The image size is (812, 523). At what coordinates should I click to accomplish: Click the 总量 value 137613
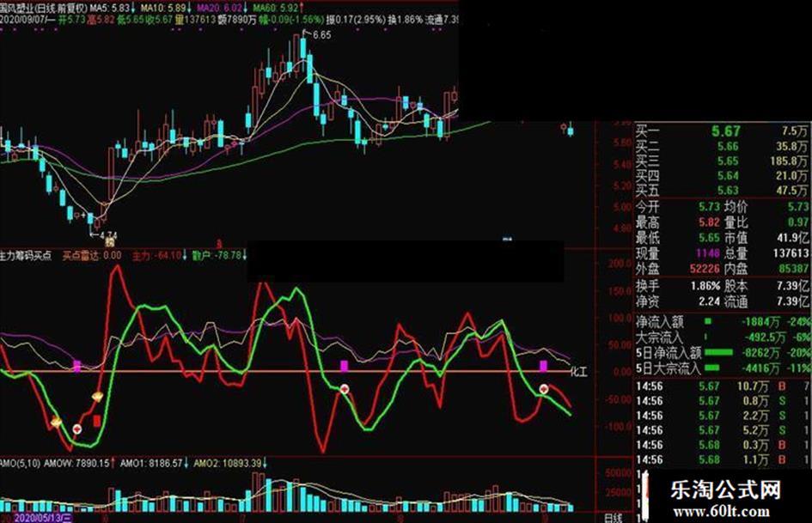[791, 253]
